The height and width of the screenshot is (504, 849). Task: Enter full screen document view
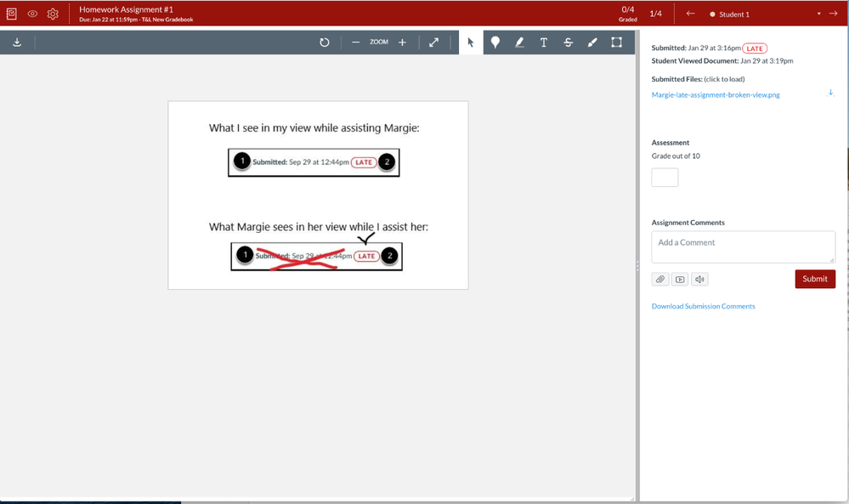pyautogui.click(x=433, y=42)
